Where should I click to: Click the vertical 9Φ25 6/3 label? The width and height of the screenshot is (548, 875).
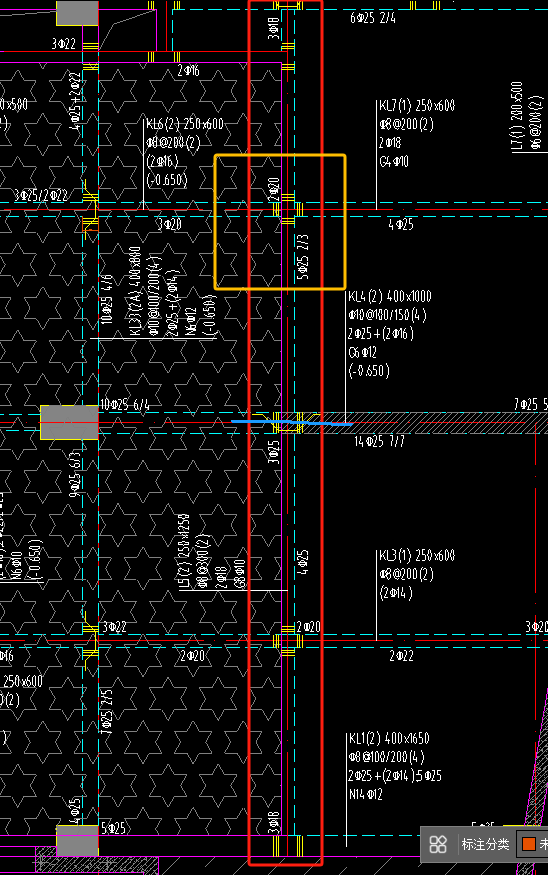point(74,473)
